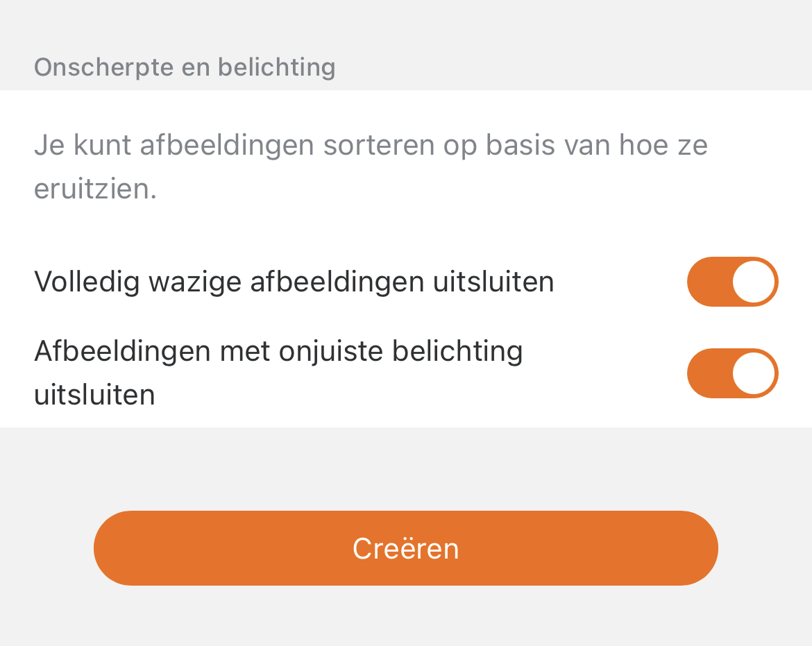Turn off the second orange switch

pyautogui.click(x=732, y=373)
